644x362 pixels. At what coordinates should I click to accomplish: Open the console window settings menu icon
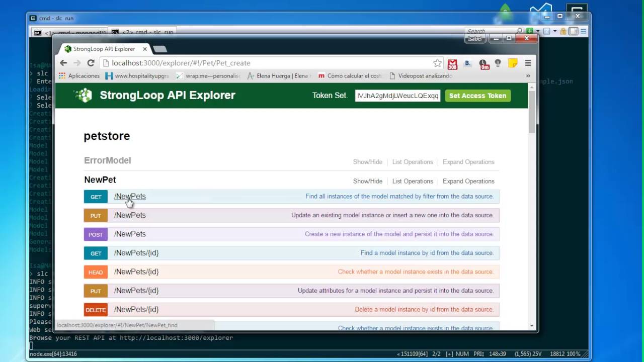pos(584,31)
